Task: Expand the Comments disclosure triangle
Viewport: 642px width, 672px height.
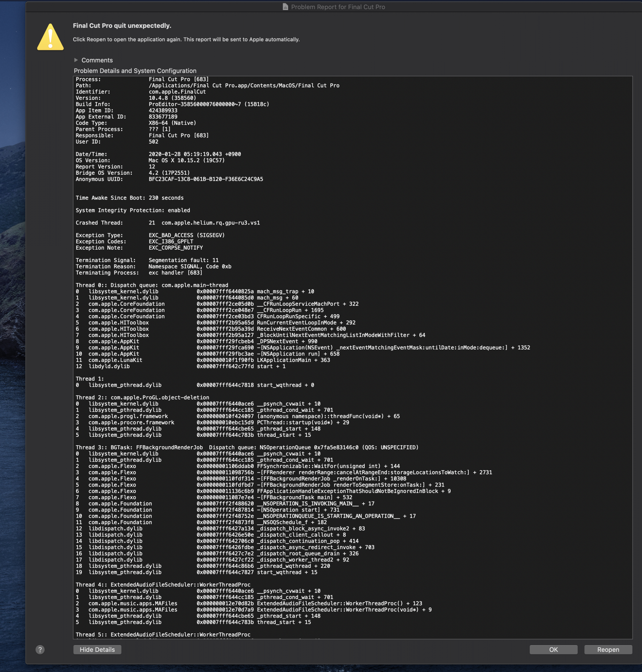Action: [76, 60]
